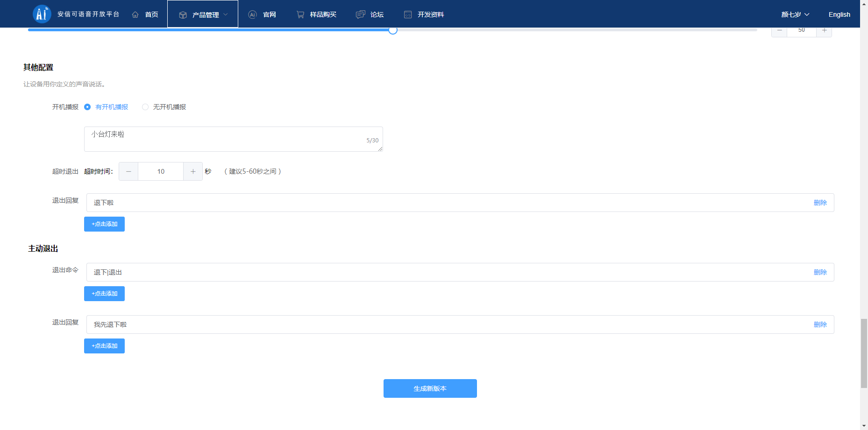Add an exit command with +点击添加
Image resolution: width=868 pixels, height=430 pixels.
(104, 294)
